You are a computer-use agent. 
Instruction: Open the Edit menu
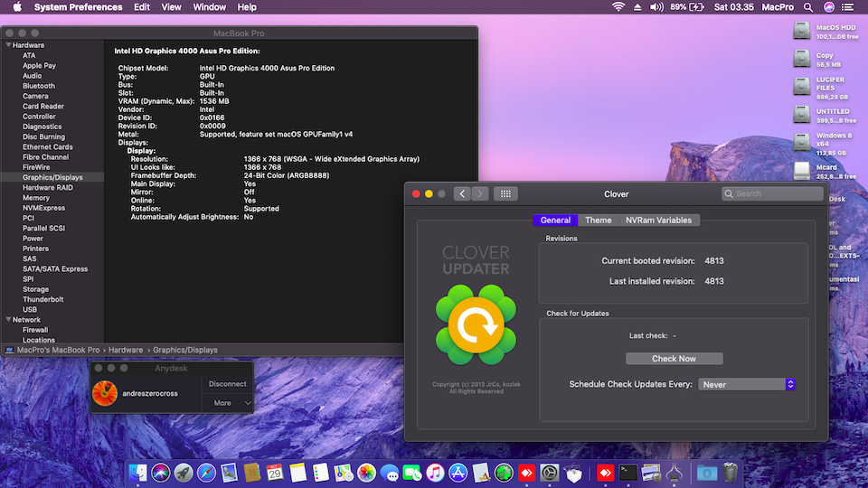[x=142, y=7]
